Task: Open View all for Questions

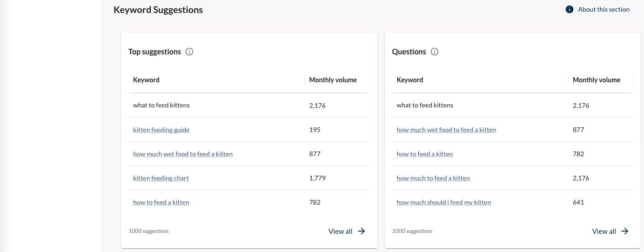Action: pos(604,231)
